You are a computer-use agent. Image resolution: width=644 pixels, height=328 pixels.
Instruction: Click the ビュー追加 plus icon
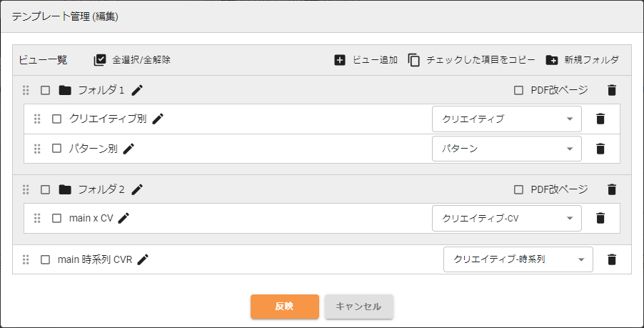(340, 61)
